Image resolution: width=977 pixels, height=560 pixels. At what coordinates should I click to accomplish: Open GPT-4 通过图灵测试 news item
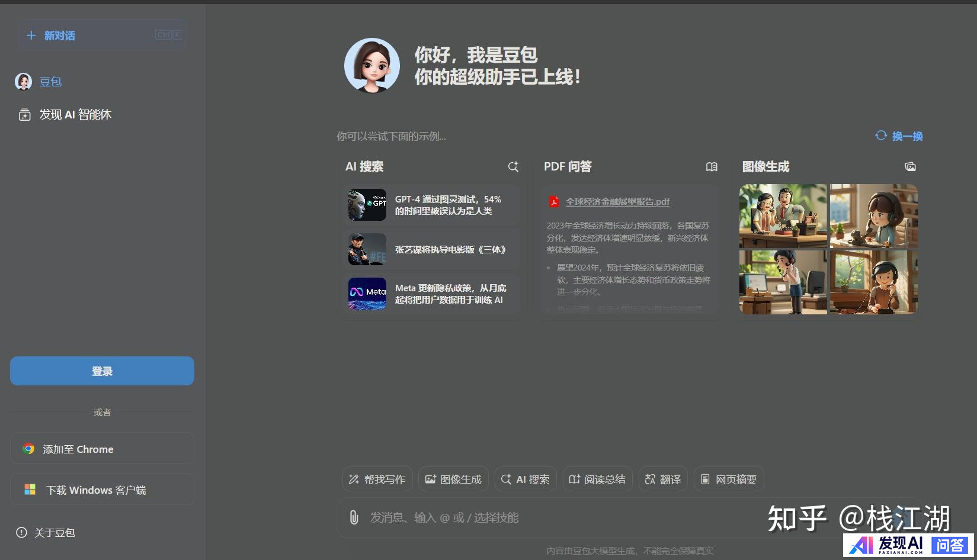coord(431,205)
